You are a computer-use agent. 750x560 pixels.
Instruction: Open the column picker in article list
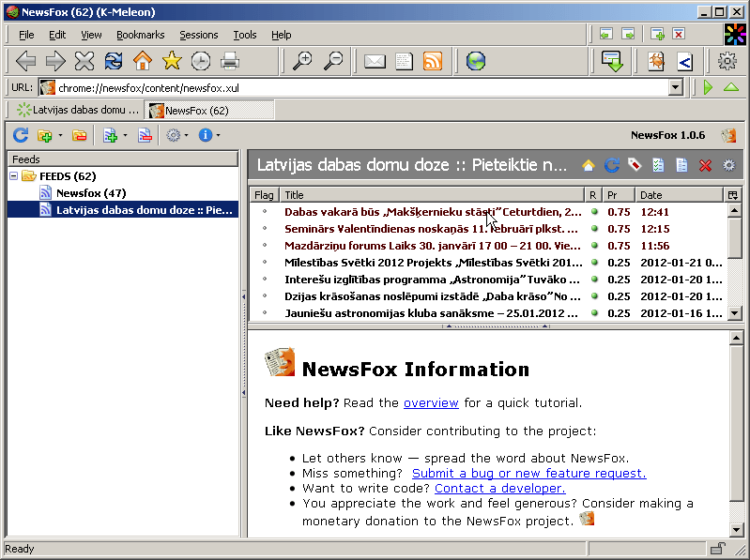tap(732, 195)
